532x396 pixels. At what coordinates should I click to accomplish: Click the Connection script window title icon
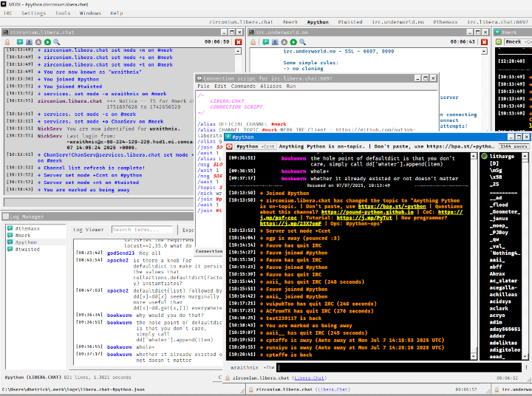click(199, 78)
